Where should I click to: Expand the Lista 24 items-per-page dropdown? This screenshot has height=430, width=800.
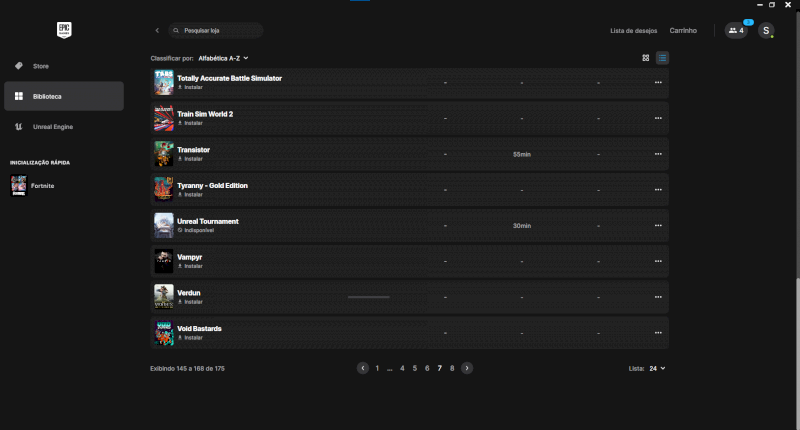pos(657,368)
